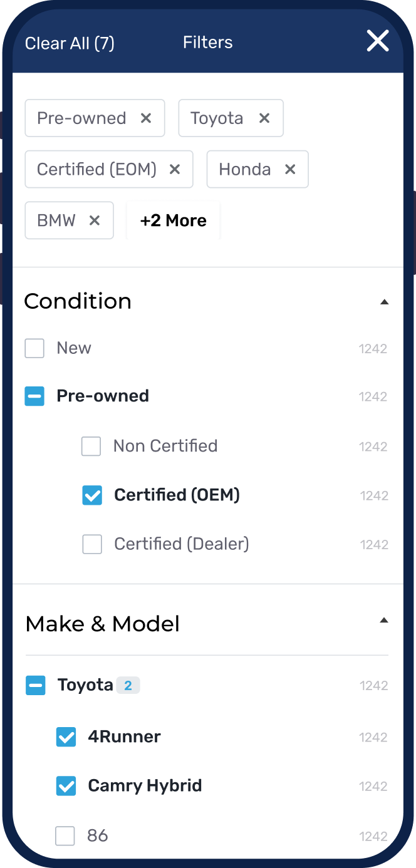
Task: Check the Certified (Dealer) option
Action: click(92, 544)
